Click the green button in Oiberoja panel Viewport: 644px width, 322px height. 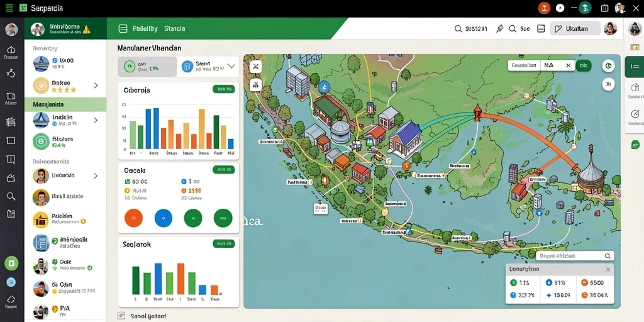tap(224, 89)
